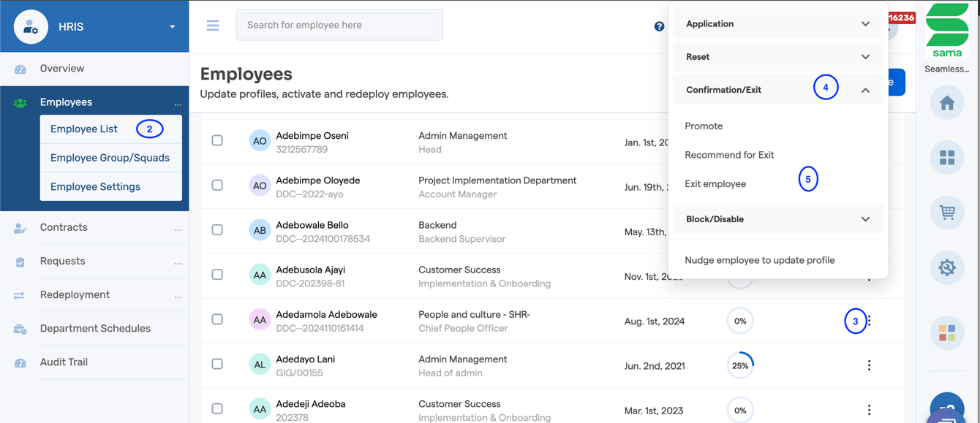Image resolution: width=980 pixels, height=423 pixels.
Task: Click the Backend Supervisor role text
Action: coord(461,239)
